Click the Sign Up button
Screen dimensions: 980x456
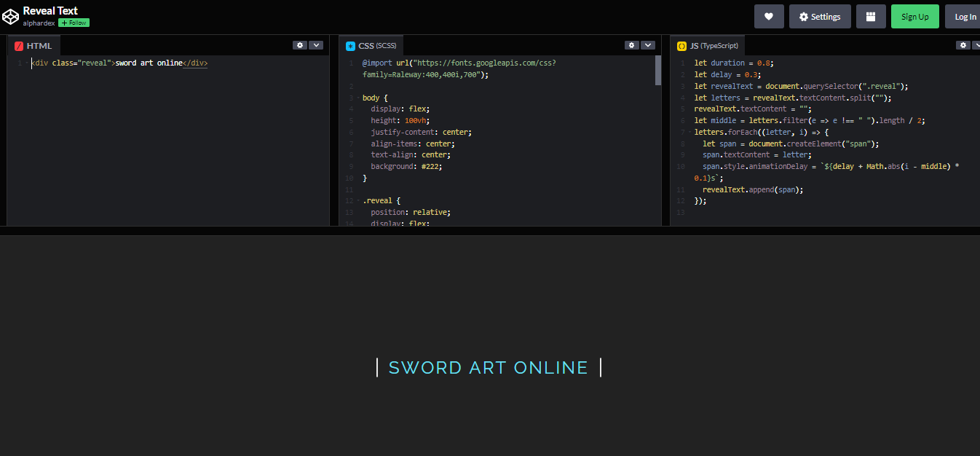pos(914,15)
